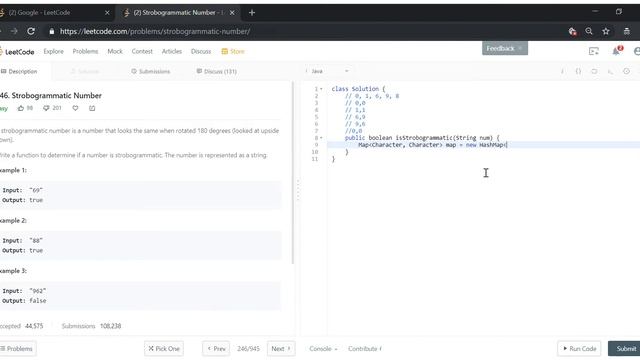Image resolution: width=640 pixels, height=360 pixels.
Task: Open the Mock nav item
Action: point(115,51)
